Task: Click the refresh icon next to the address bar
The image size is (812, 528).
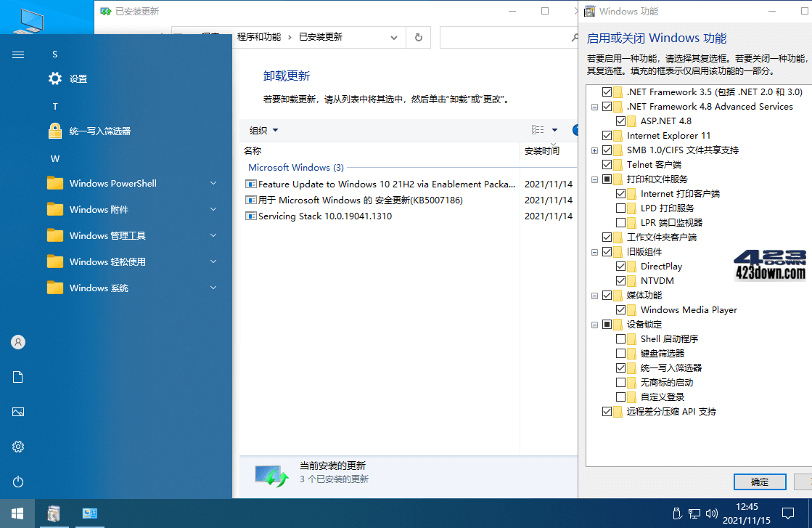Action: (418, 37)
